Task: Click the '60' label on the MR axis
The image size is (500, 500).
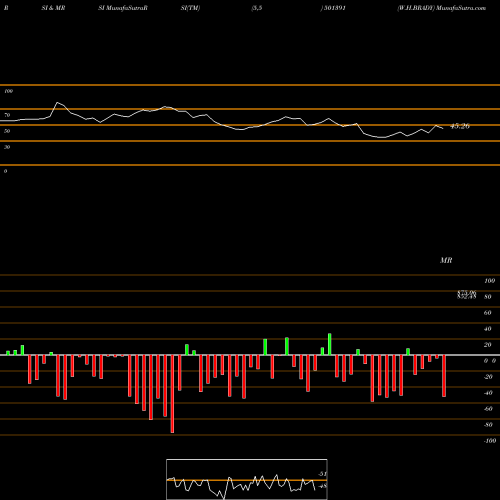Action: point(488,313)
